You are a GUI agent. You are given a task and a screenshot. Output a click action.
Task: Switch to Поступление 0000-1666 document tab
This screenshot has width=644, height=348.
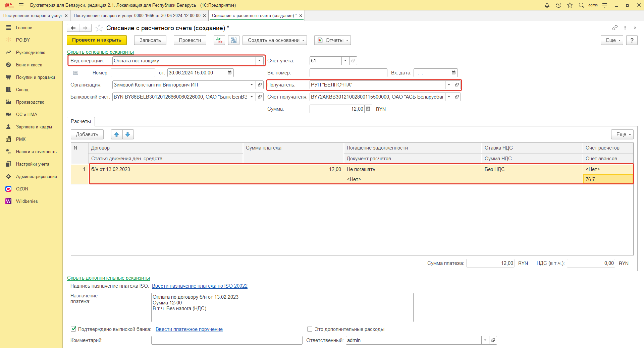pos(137,16)
